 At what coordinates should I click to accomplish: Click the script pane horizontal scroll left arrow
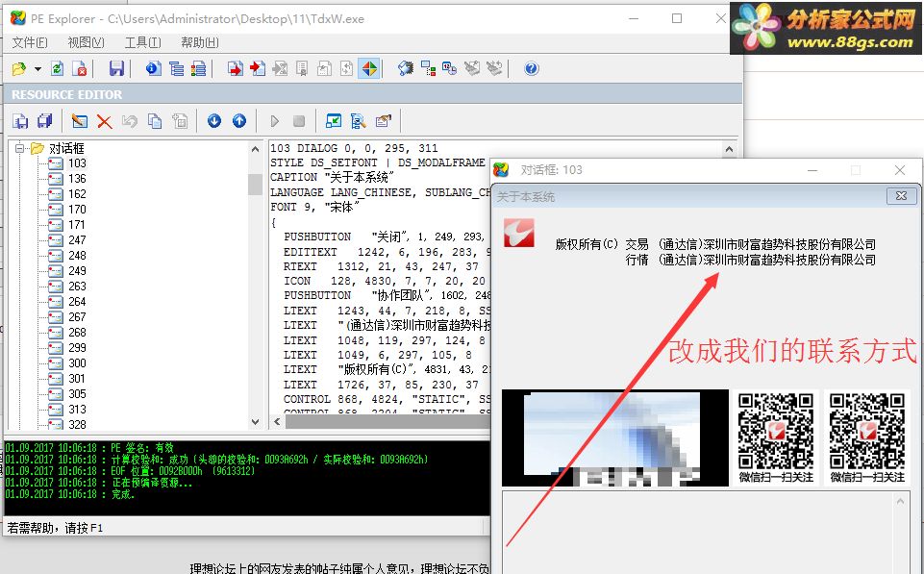[x=277, y=421]
